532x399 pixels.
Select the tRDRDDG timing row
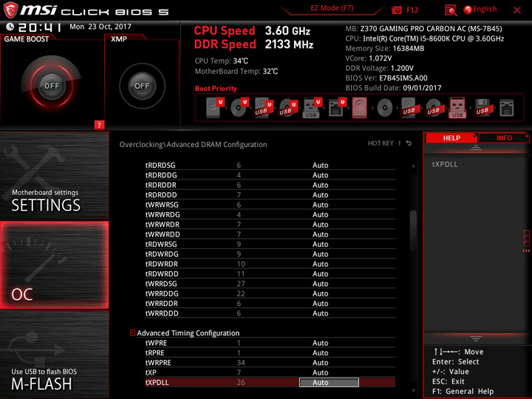point(270,175)
